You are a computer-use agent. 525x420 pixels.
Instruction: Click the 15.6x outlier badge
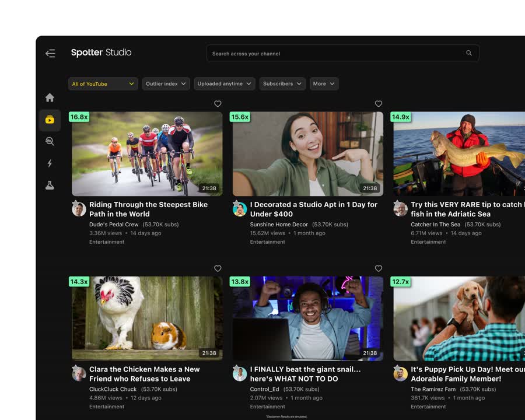240,117
